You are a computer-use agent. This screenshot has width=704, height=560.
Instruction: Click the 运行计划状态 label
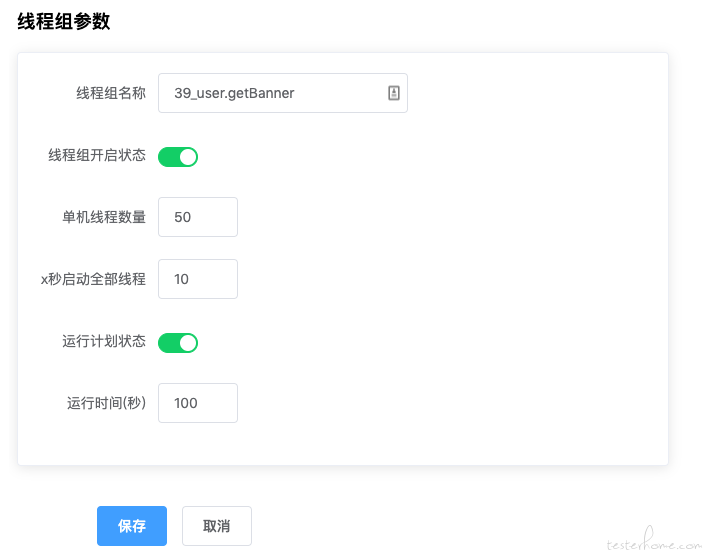[x=104, y=341]
